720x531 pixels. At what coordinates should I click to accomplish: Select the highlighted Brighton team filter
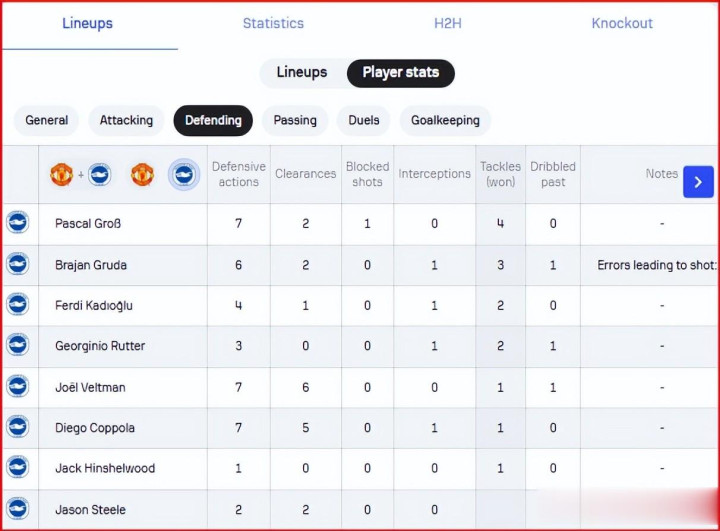coord(184,175)
